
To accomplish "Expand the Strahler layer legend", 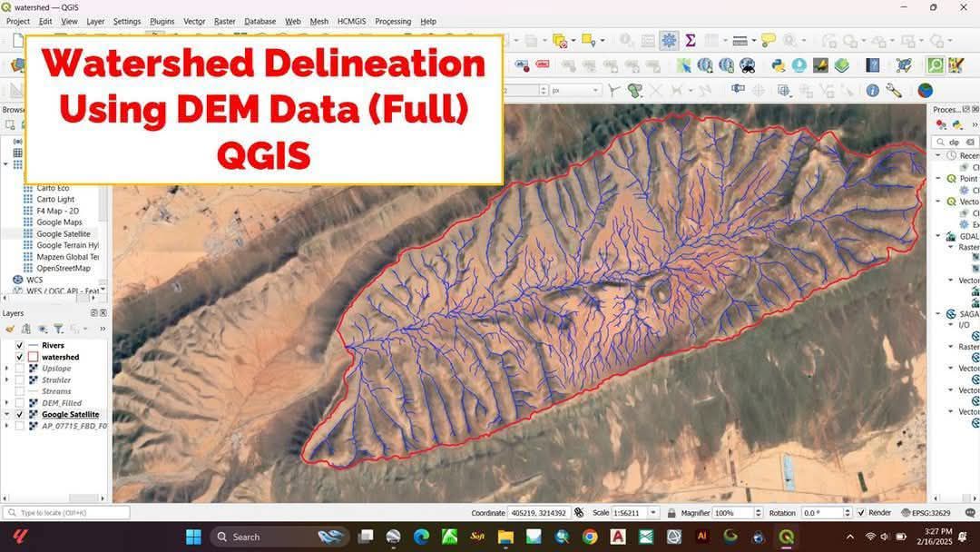I will (7, 379).
